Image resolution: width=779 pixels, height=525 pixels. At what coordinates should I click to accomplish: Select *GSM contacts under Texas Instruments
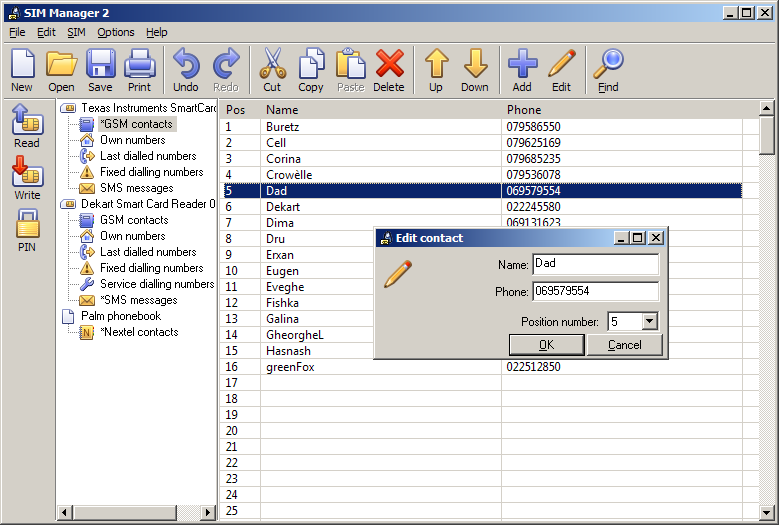137,124
